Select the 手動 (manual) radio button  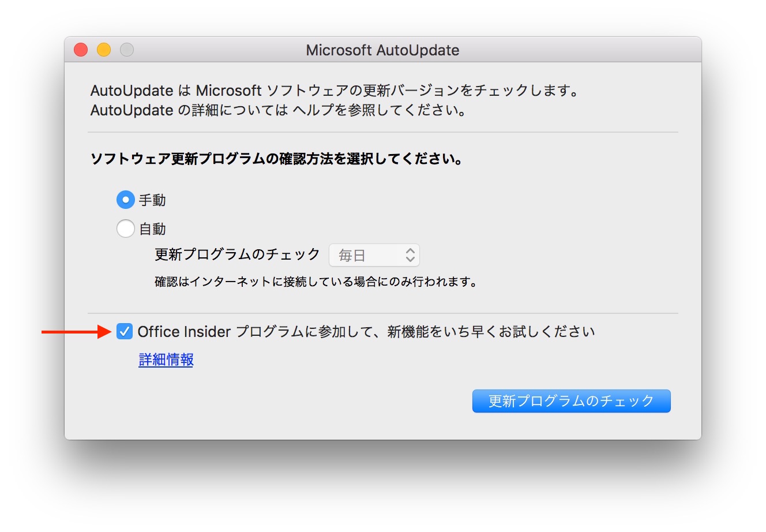point(125,200)
